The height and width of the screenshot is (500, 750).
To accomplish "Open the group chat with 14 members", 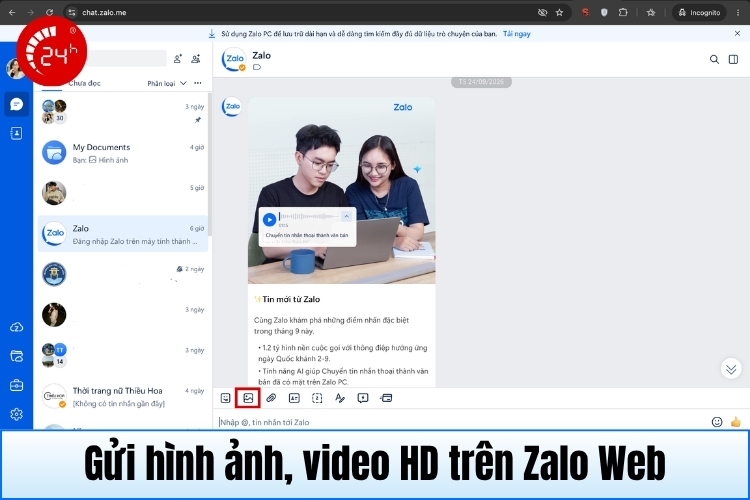I will [x=123, y=356].
